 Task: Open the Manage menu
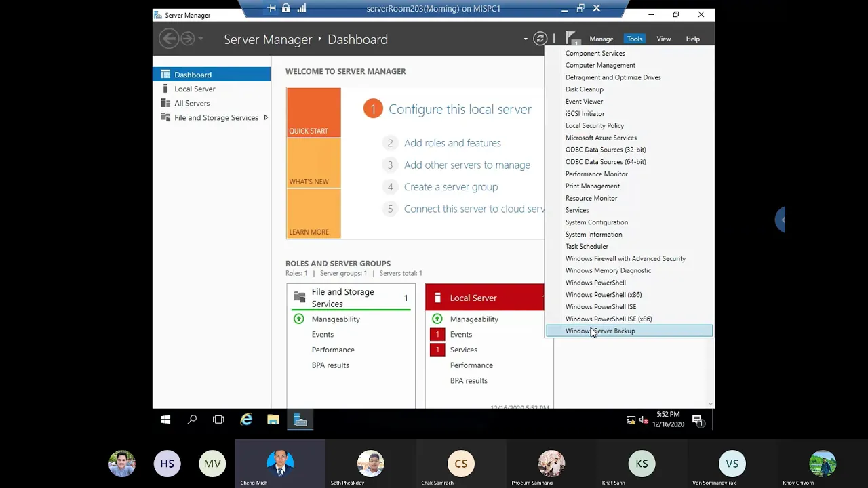[x=601, y=39]
